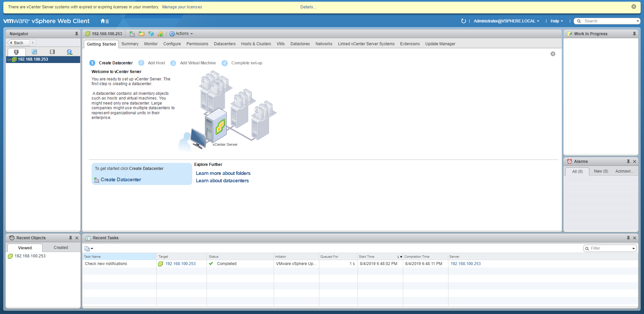Collapse the 192.168.100.253 tree node
This screenshot has height=314, width=644.
click(x=9, y=60)
